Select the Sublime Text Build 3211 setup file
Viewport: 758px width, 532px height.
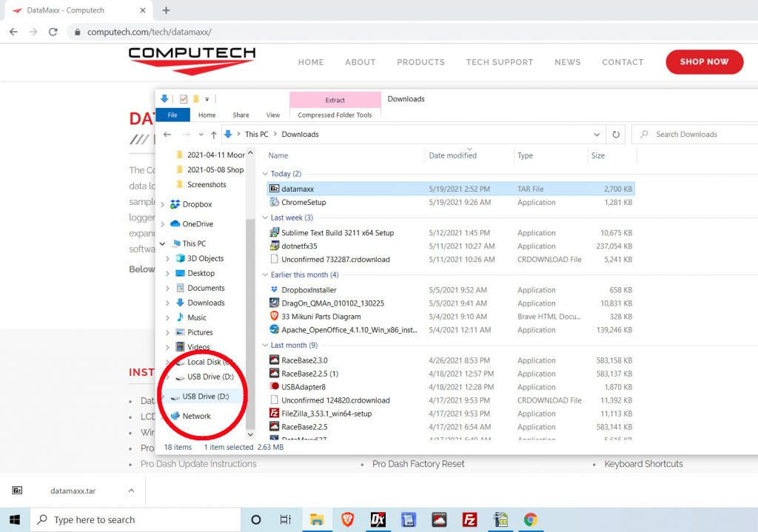click(x=451, y=233)
